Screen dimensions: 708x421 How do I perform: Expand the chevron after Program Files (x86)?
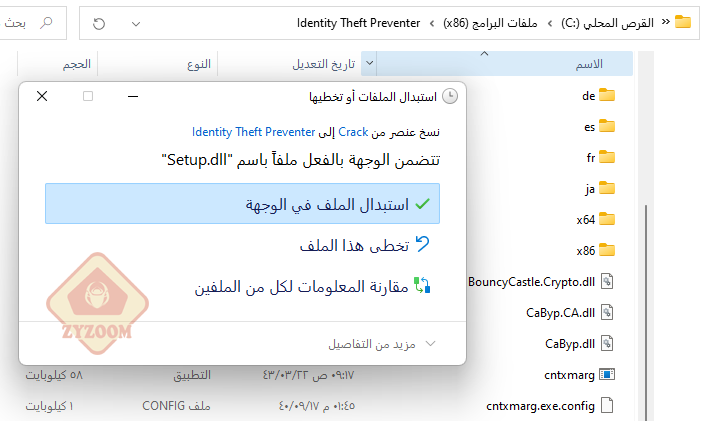(432, 23)
